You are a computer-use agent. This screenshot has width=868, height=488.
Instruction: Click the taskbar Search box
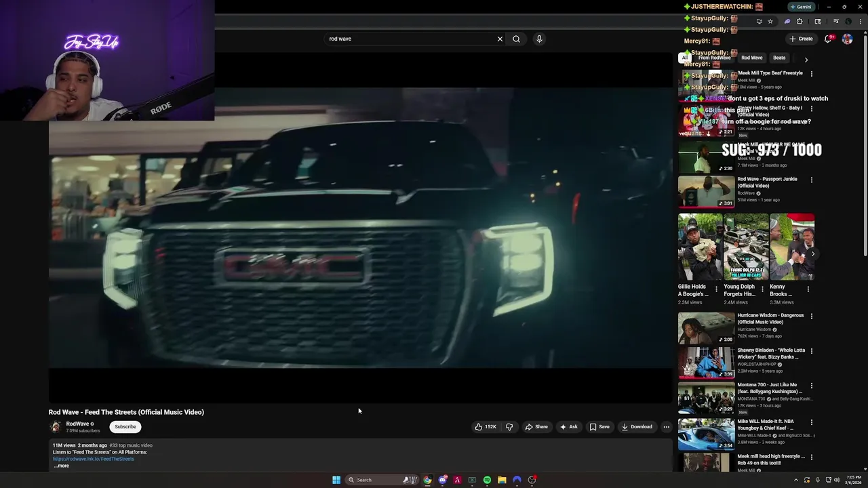pos(382,480)
